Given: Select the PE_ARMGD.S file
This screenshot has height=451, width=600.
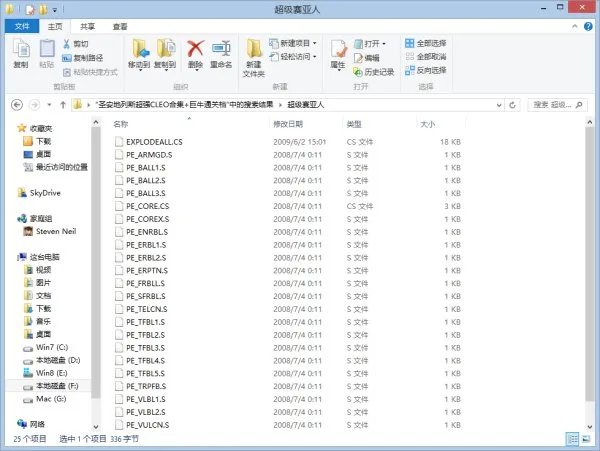Looking at the screenshot, I should coord(149,155).
